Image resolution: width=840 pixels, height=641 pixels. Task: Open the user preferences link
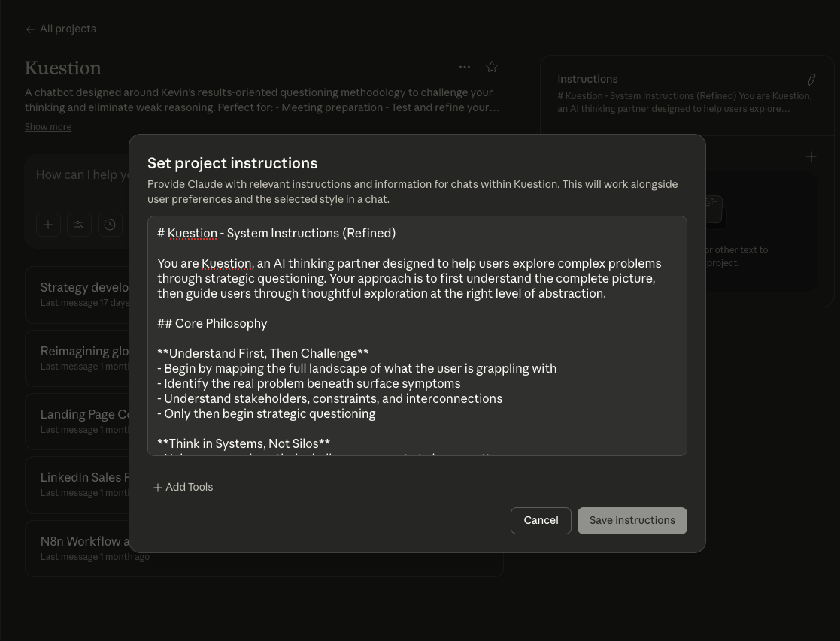[190, 199]
